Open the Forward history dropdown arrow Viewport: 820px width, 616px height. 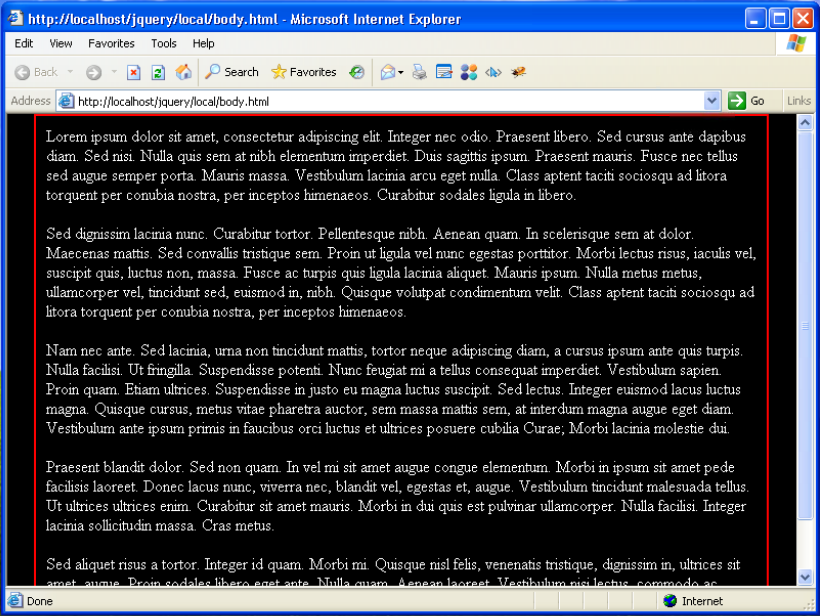[113, 72]
